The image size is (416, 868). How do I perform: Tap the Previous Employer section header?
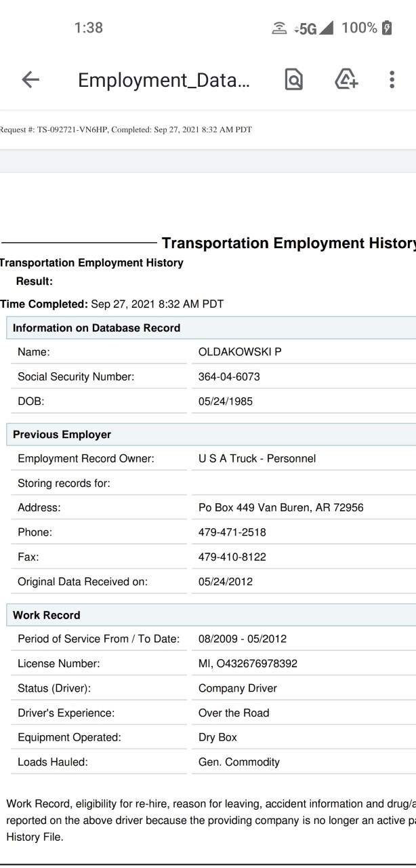pyautogui.click(x=211, y=434)
